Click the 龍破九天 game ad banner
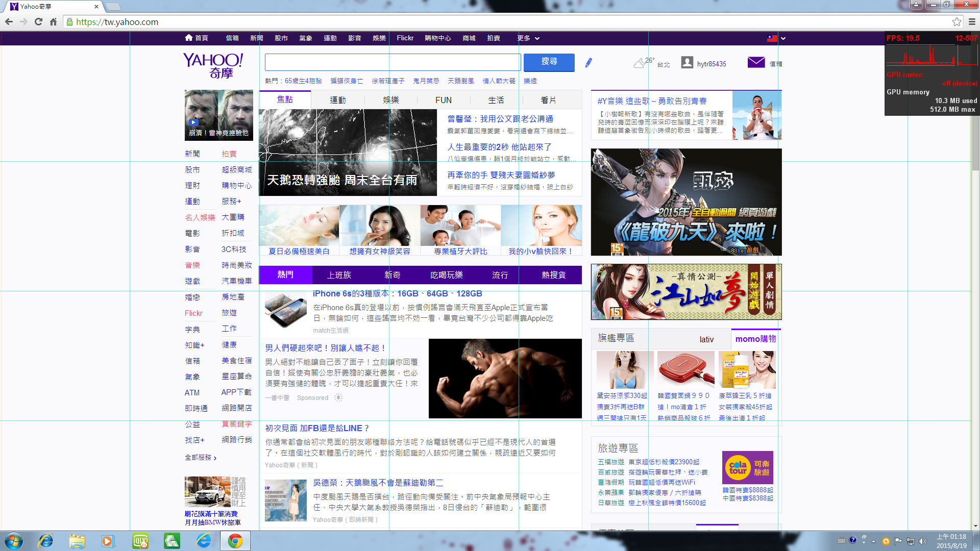Image resolution: width=980 pixels, height=551 pixels. (x=686, y=202)
